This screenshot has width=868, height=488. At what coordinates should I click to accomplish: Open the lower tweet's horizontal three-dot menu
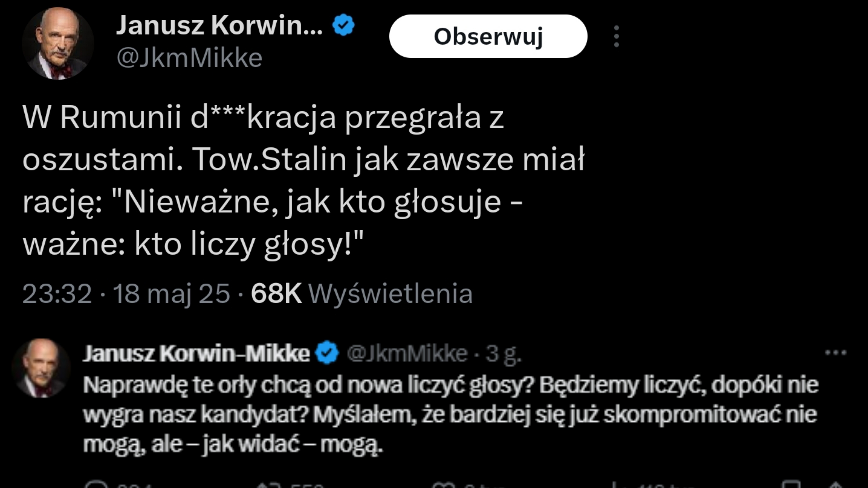tap(835, 353)
